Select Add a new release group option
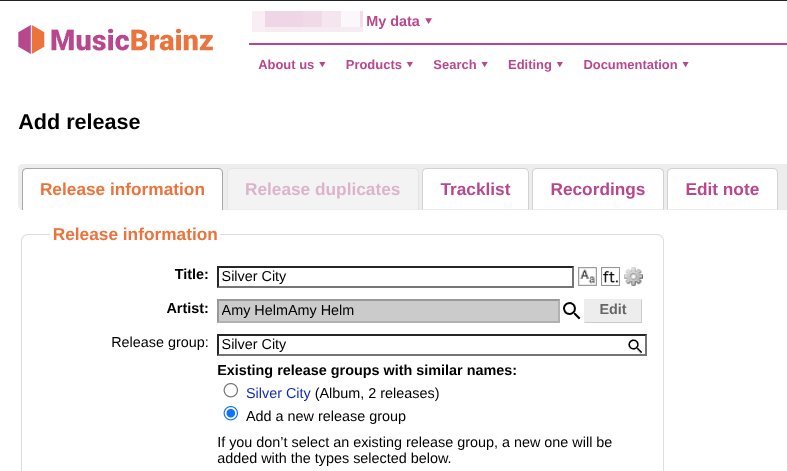The image size is (787, 471). (x=231, y=414)
